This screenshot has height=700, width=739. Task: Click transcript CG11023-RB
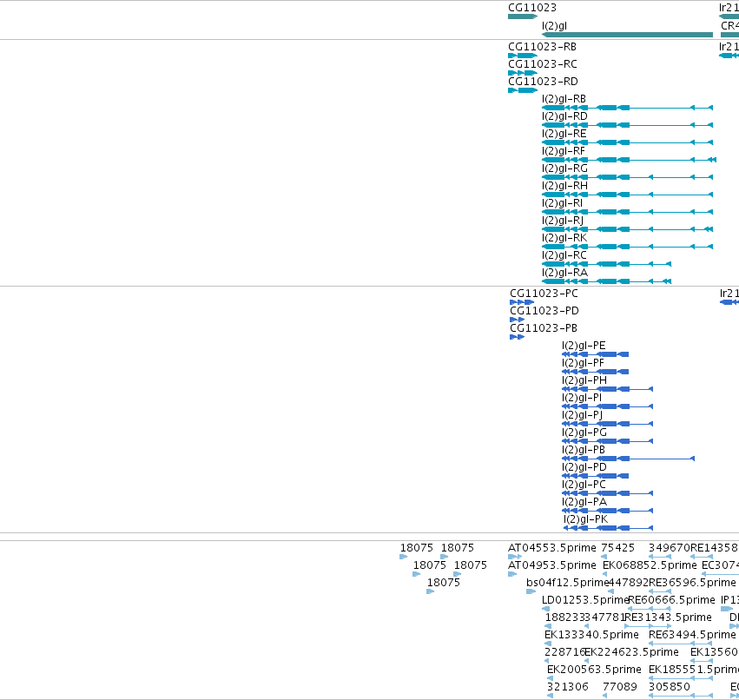pyautogui.click(x=523, y=56)
